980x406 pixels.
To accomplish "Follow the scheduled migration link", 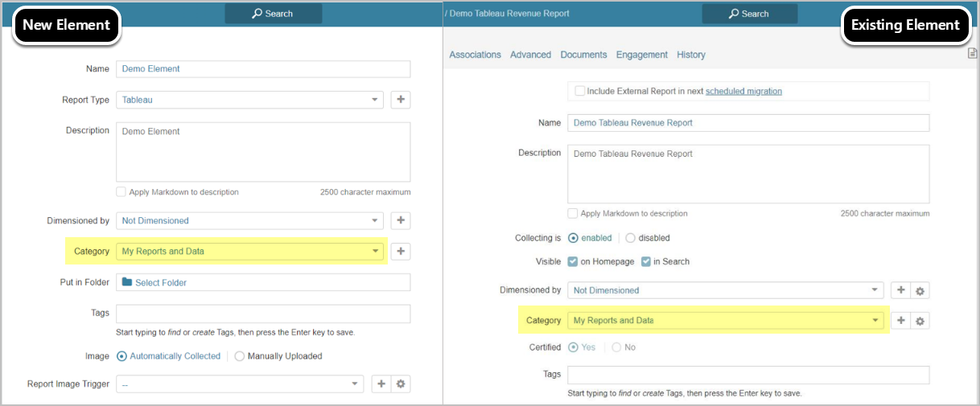I will pyautogui.click(x=743, y=91).
